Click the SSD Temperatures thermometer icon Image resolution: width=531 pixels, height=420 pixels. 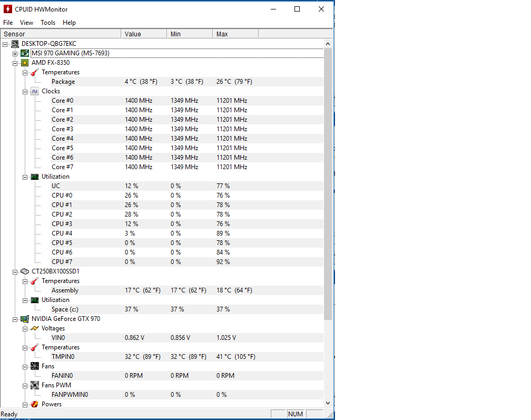(35, 281)
